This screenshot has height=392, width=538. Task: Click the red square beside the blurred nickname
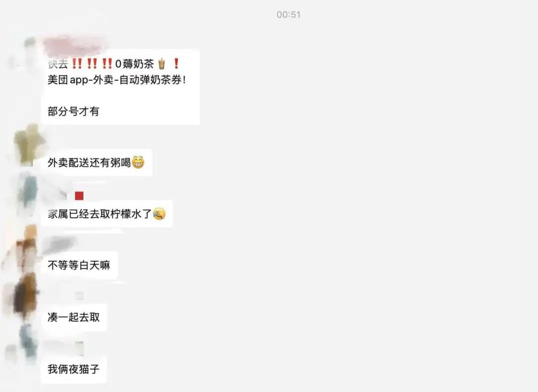[79, 196]
